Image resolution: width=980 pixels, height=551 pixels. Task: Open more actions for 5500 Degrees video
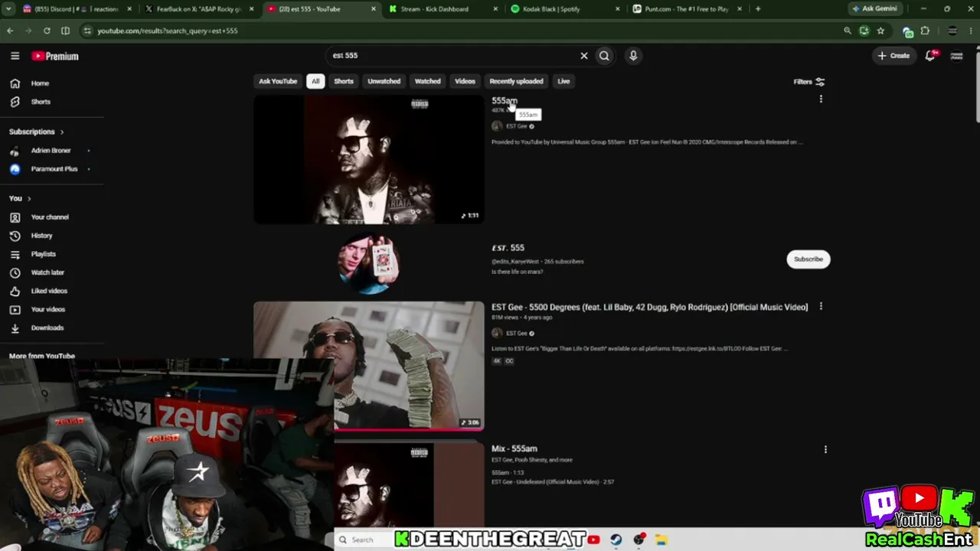click(x=821, y=306)
